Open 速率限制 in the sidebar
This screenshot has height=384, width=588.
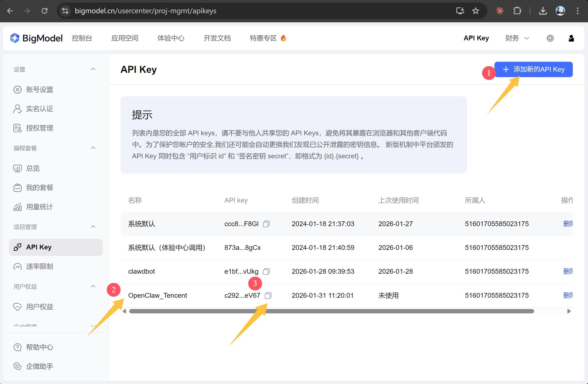pyautogui.click(x=39, y=266)
